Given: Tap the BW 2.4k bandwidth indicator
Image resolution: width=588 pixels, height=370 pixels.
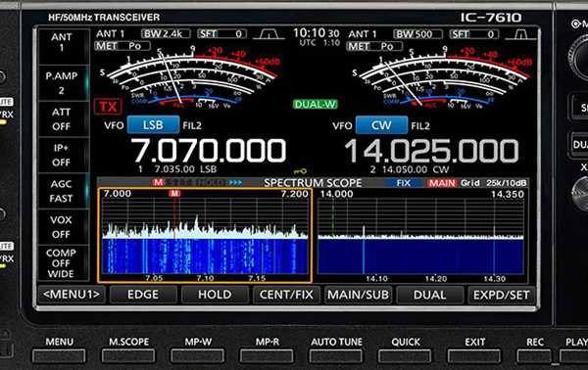Looking at the screenshot, I should click(167, 34).
